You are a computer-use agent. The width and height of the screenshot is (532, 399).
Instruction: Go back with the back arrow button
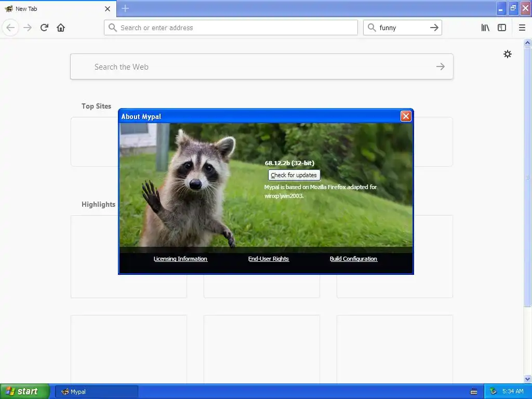pos(10,28)
